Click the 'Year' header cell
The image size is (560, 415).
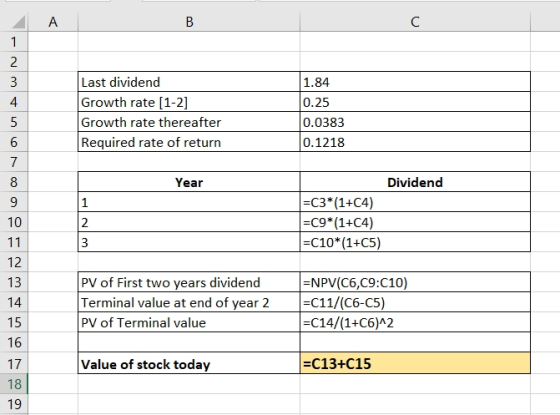click(189, 182)
